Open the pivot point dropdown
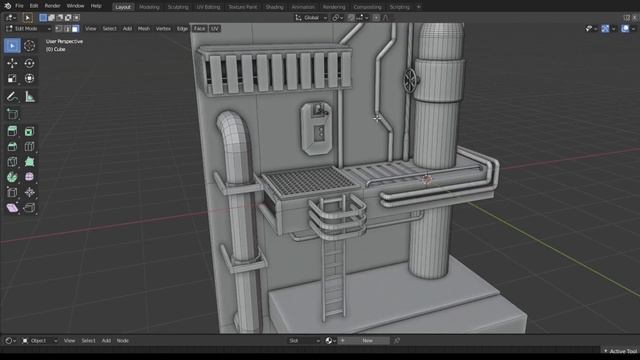 tap(337, 18)
